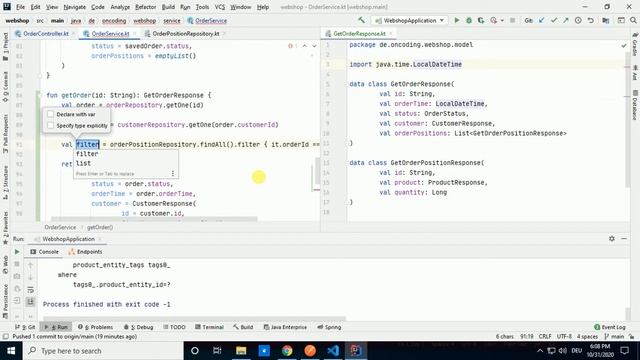Open Windows Start menu
This screenshot has height=360, width=640.
pyautogui.click(x=11, y=351)
